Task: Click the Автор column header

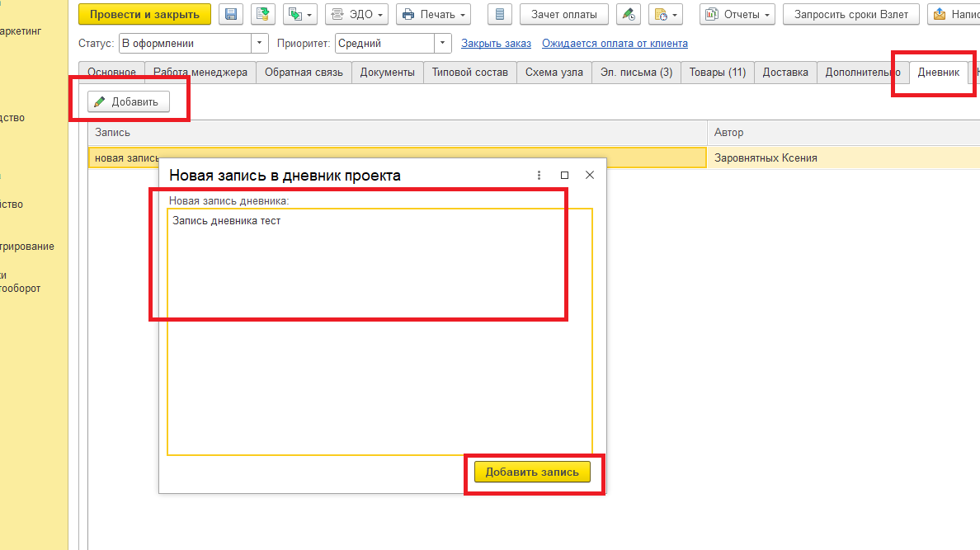Action: pyautogui.click(x=844, y=133)
